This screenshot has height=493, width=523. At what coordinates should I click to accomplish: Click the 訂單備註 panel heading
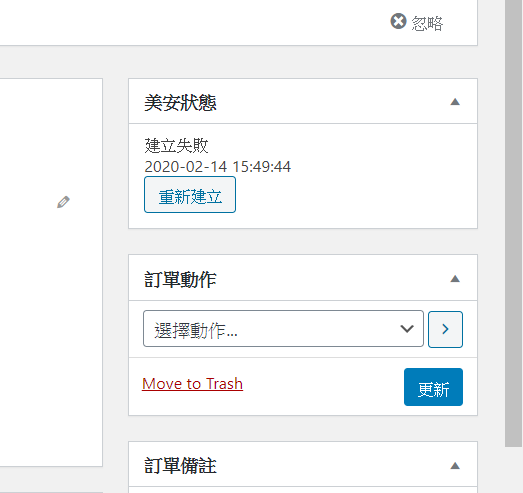[180, 466]
